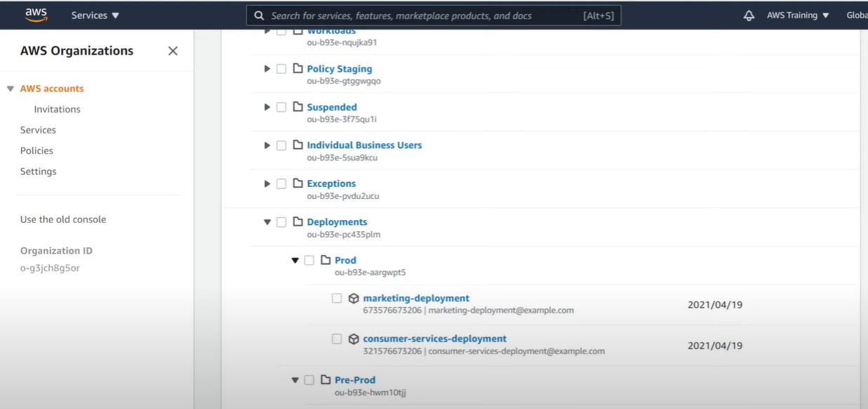Collapse the Deployments OU
The width and height of the screenshot is (868, 409).
267,222
